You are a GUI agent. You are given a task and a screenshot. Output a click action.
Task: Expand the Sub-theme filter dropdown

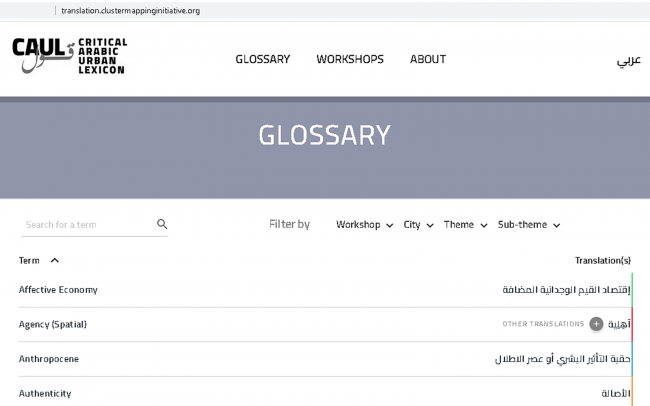pos(528,225)
